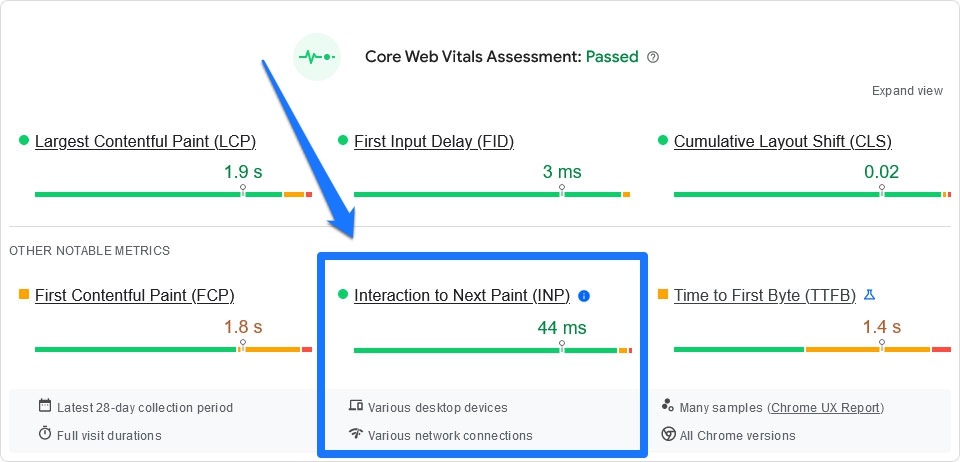The width and height of the screenshot is (960, 462).
Task: Open the Cumulative Layout Shift (CLS) link
Action: click(x=783, y=141)
